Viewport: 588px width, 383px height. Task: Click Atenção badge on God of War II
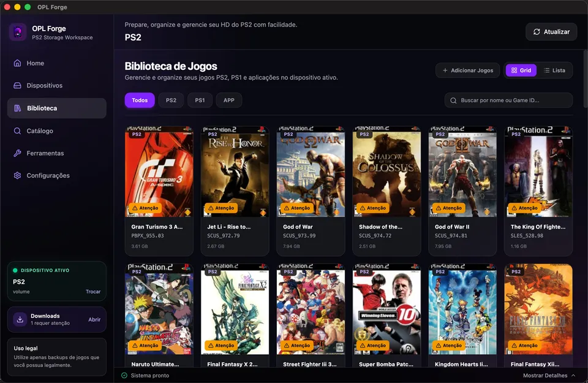[448, 208]
